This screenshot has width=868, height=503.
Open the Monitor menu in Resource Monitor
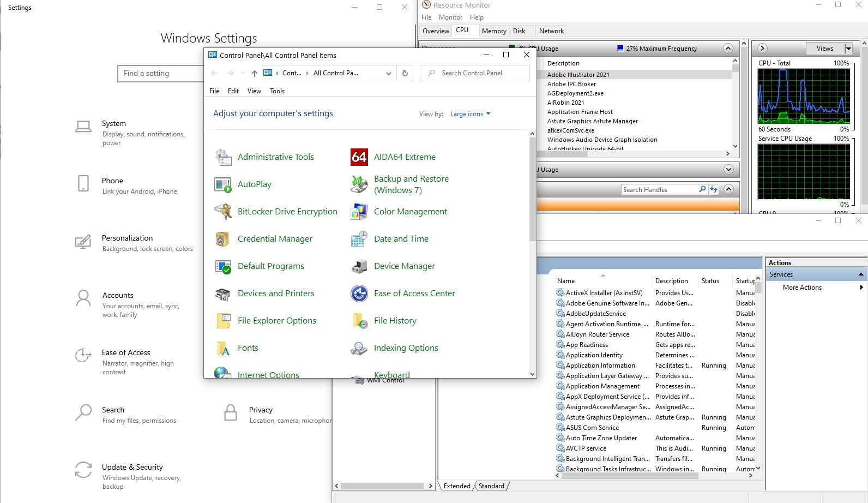pos(450,17)
